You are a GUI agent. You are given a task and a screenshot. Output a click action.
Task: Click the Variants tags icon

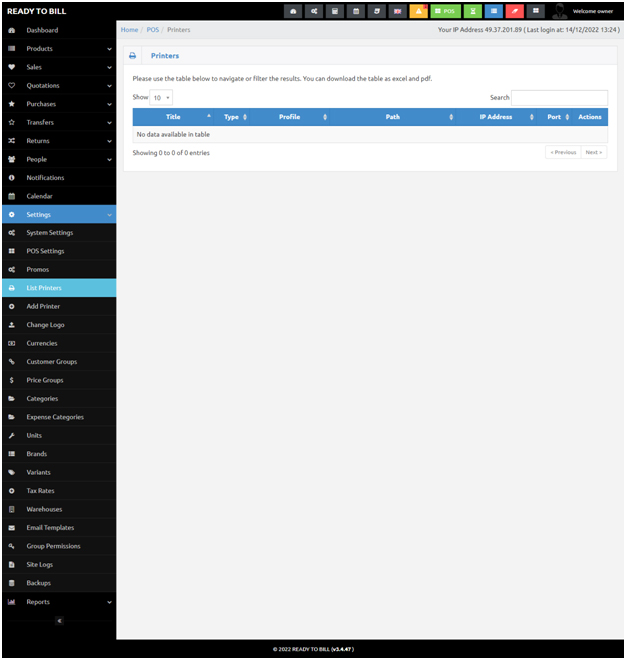click(x=12, y=473)
